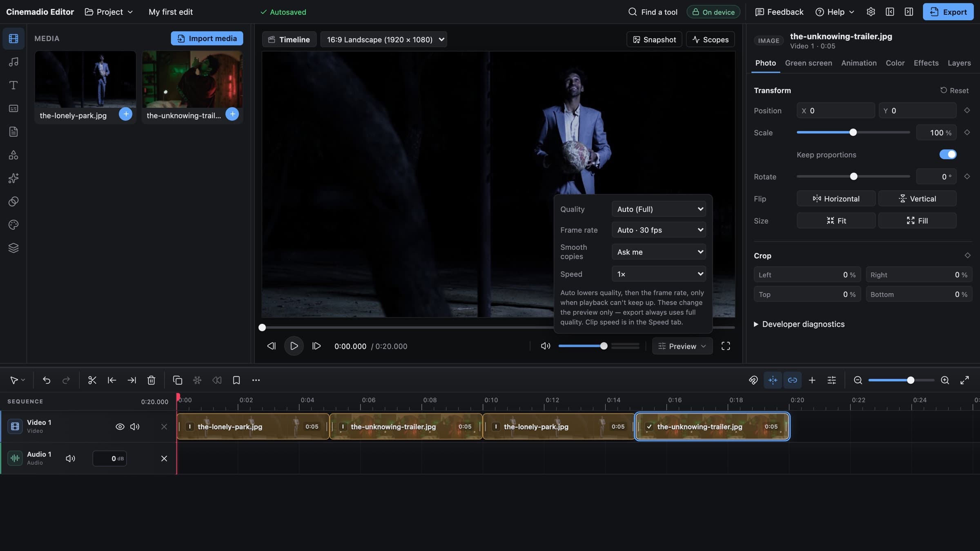Screen dimensions: 980x551
Task: Toggle Keep proportions switch
Action: (948, 155)
